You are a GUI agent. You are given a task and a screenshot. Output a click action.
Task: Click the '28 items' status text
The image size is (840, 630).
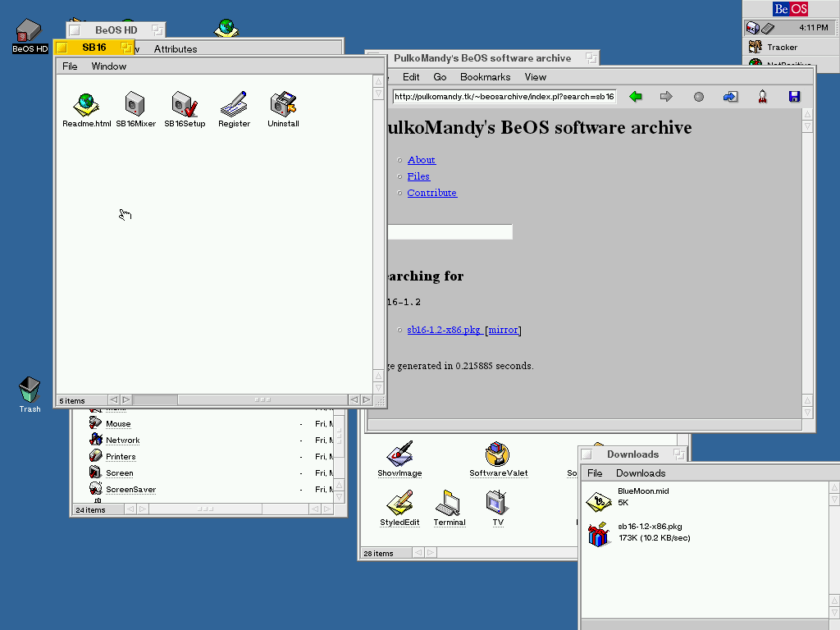tap(378, 554)
